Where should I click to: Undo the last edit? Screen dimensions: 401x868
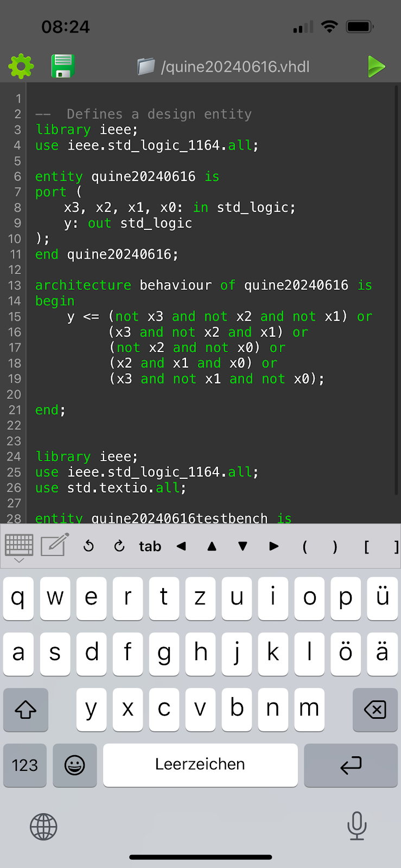click(x=89, y=546)
